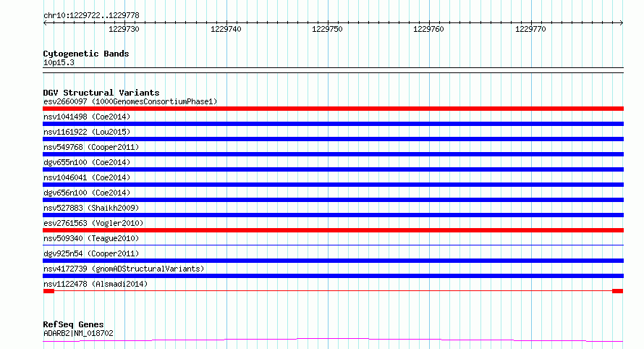Select gene label ADARB2|NM_018702
The width and height of the screenshot is (644, 349).
(78, 333)
